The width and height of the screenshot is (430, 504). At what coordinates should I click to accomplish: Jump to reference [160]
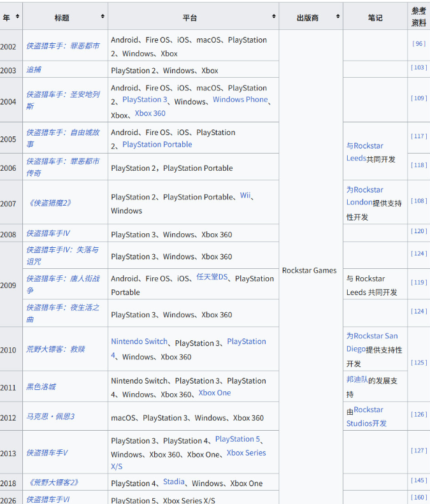tap(419, 497)
